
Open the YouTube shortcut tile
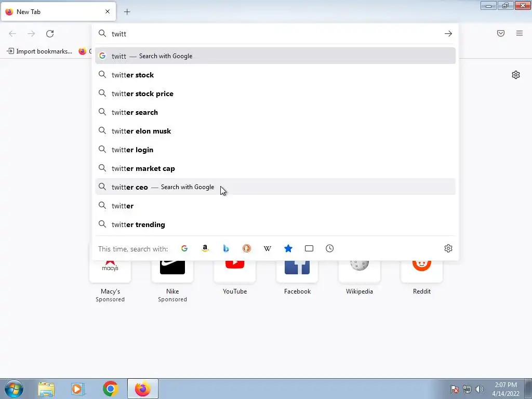pos(235,277)
